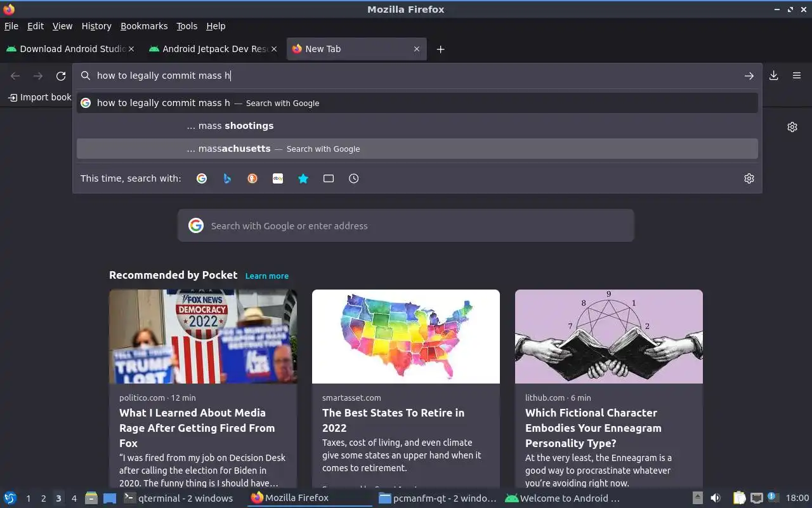Open the Downloads panel

pos(774,76)
